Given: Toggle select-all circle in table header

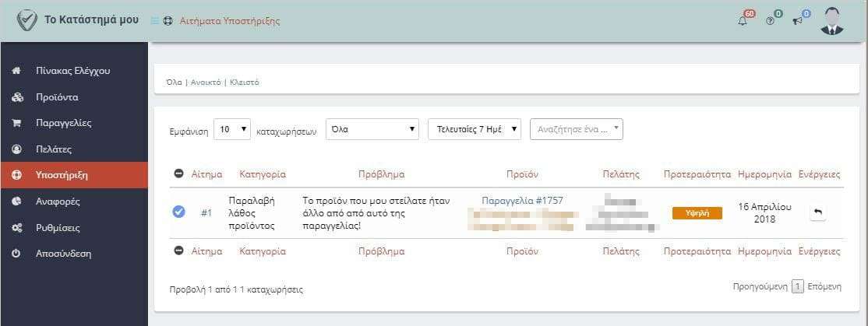Looking at the screenshot, I should (x=178, y=174).
